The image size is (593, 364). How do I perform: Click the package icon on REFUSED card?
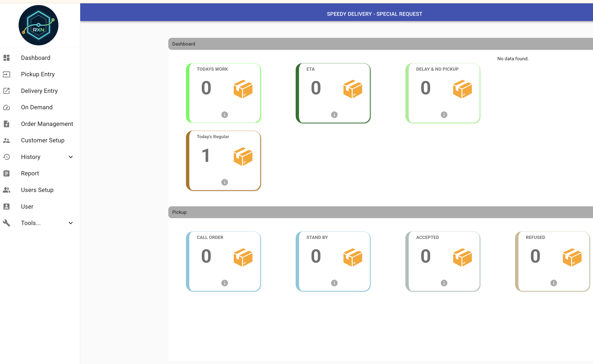pos(572,257)
